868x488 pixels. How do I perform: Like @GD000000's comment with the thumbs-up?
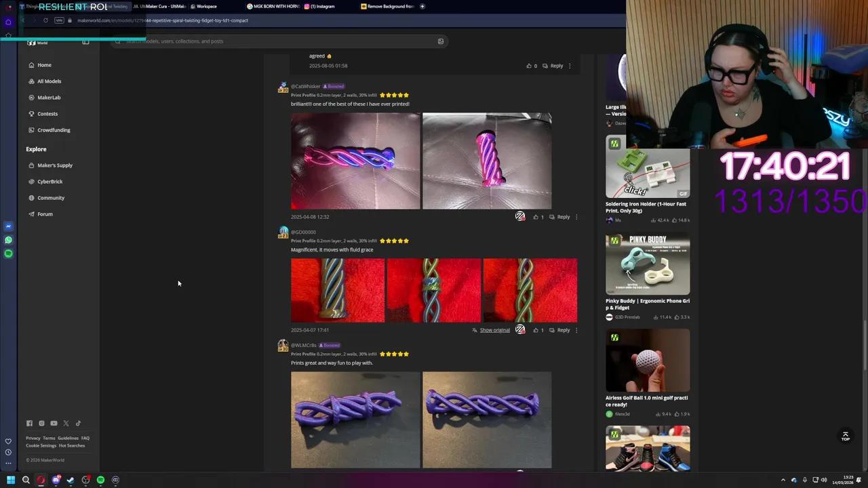click(x=536, y=329)
